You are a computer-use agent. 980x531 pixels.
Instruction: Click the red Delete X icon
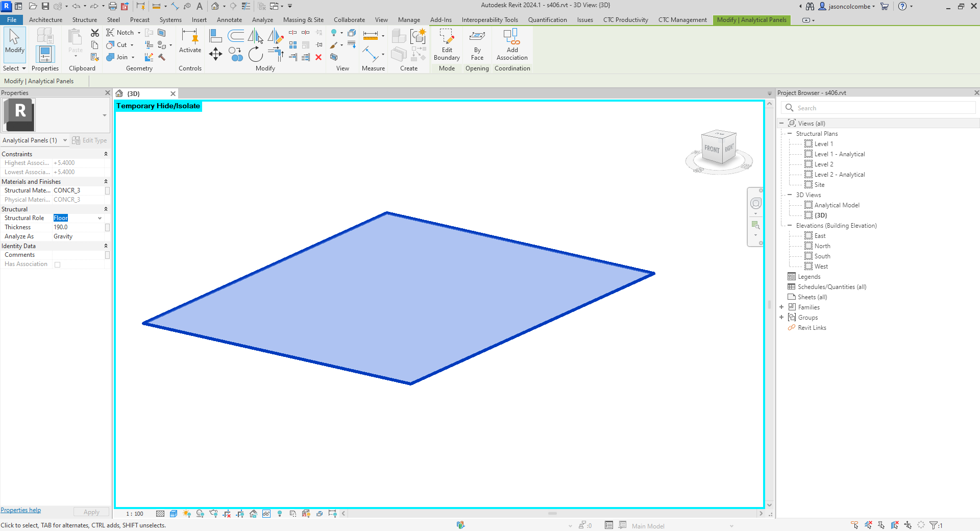[318, 57]
